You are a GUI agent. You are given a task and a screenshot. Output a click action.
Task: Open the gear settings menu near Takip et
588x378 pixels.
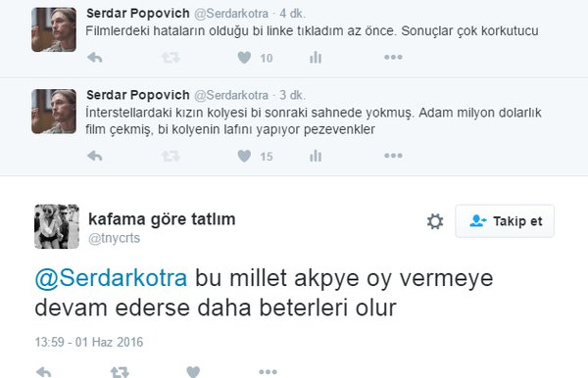(x=435, y=221)
